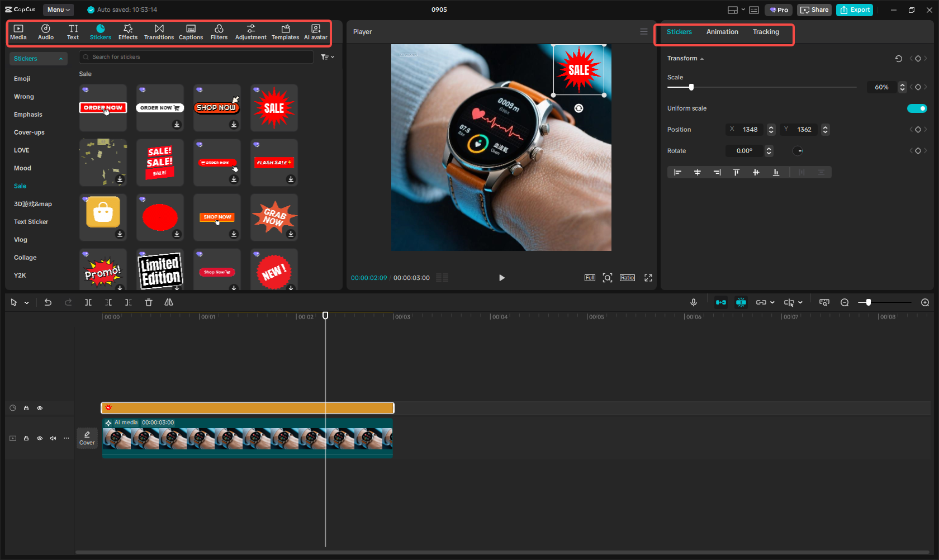Delete the selected clip with trash icon

click(149, 302)
